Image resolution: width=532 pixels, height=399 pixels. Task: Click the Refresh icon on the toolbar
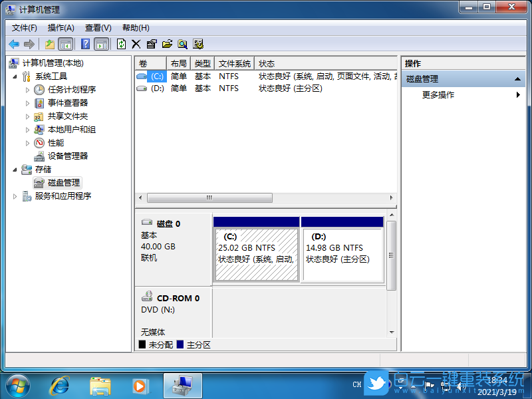tap(121, 44)
